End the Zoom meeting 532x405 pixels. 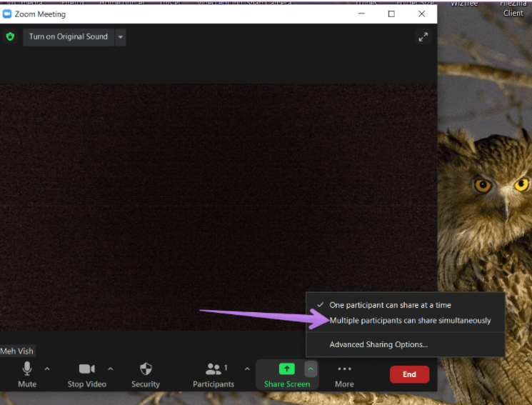coord(409,374)
